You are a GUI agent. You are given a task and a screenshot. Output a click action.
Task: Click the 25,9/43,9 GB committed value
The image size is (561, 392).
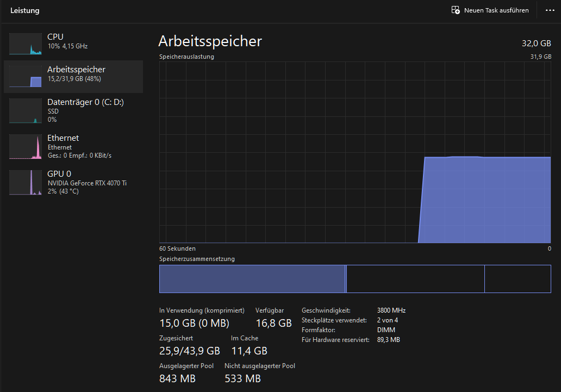[x=189, y=351]
